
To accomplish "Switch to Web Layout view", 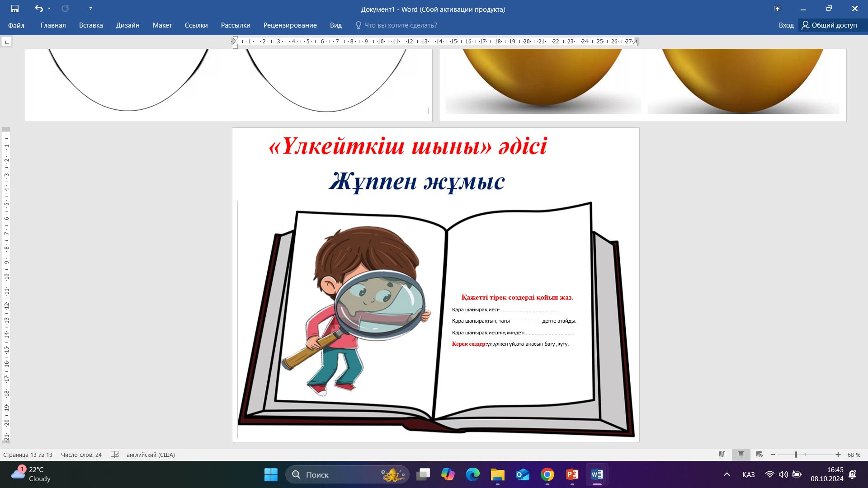I will click(759, 455).
